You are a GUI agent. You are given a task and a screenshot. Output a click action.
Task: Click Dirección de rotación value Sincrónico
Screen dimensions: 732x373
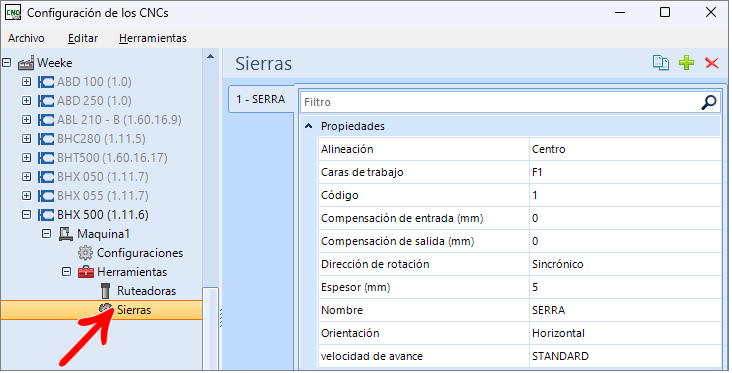625,264
